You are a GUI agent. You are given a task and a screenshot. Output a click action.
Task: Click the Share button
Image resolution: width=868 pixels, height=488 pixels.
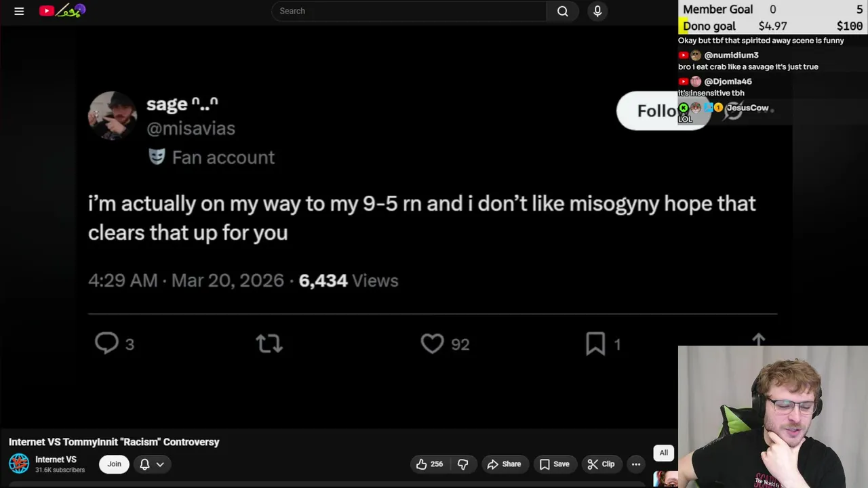pos(504,464)
